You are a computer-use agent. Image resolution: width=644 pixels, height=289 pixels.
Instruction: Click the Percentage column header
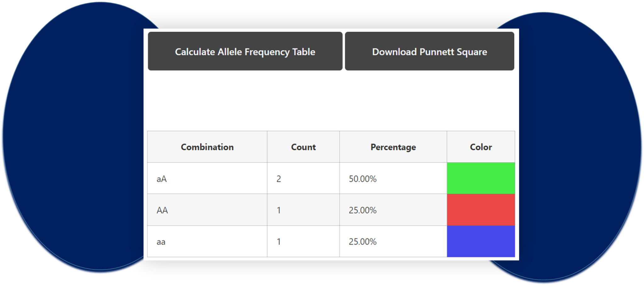pyautogui.click(x=393, y=147)
